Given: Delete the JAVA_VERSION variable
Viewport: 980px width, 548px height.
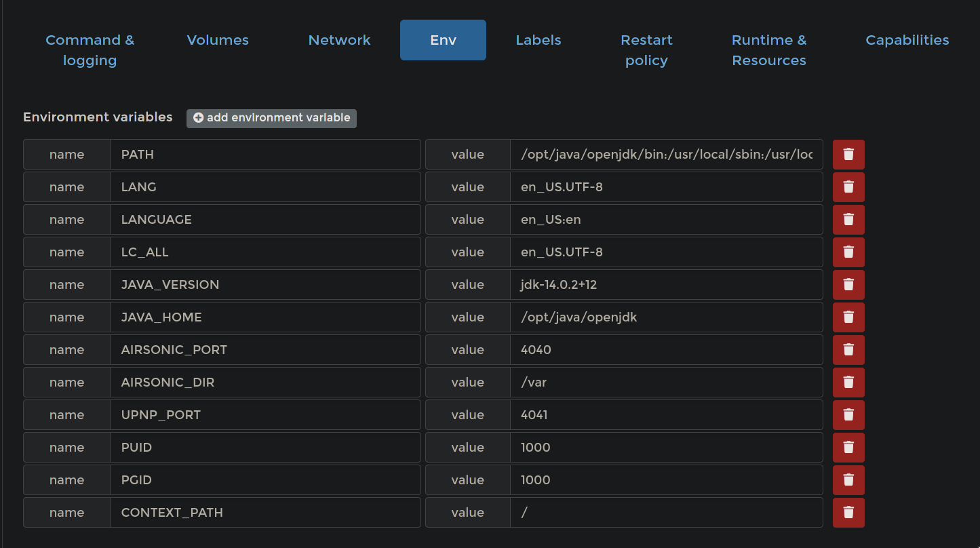Looking at the screenshot, I should coord(848,284).
